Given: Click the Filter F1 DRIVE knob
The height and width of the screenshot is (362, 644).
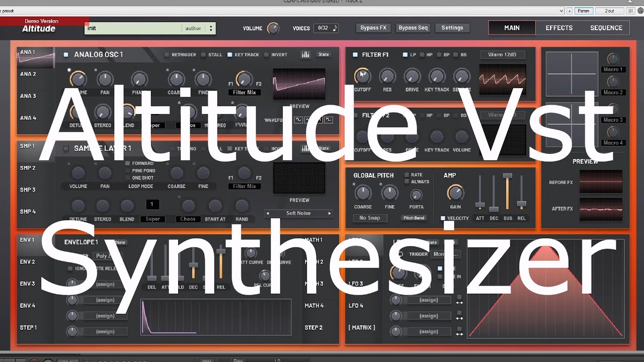Looking at the screenshot, I should pyautogui.click(x=412, y=76).
